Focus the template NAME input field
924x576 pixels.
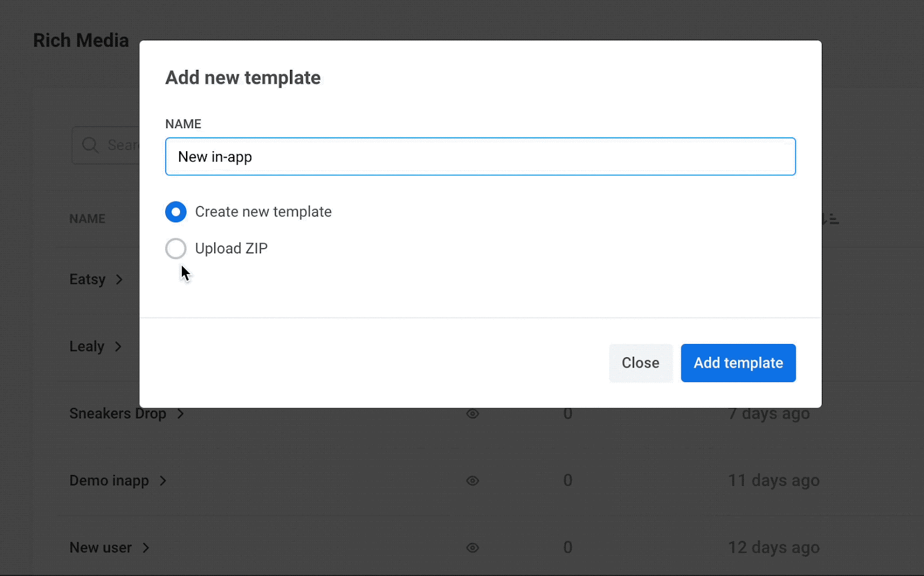[x=480, y=156]
